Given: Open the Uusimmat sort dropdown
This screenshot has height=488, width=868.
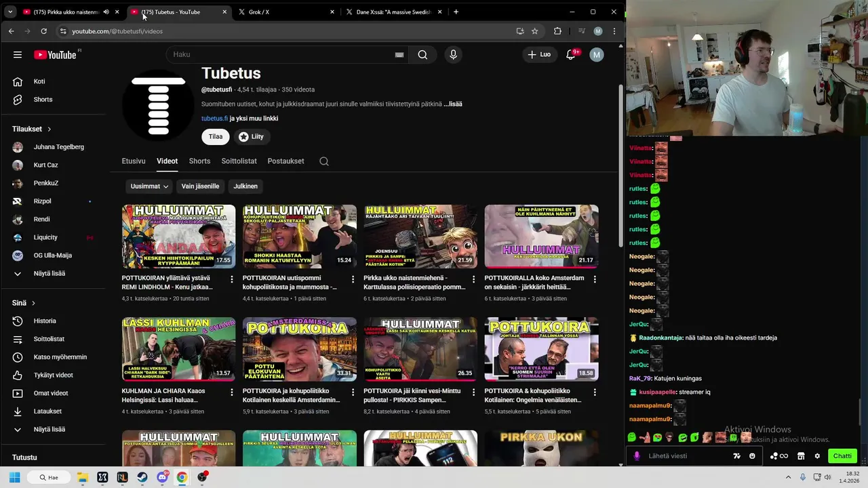Looking at the screenshot, I should 149,186.
